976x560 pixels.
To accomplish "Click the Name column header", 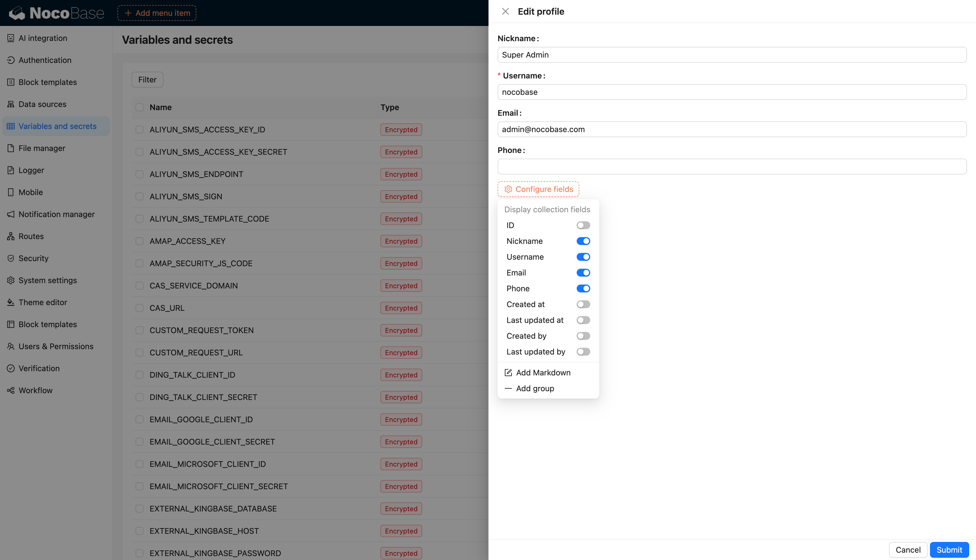I will tap(160, 107).
